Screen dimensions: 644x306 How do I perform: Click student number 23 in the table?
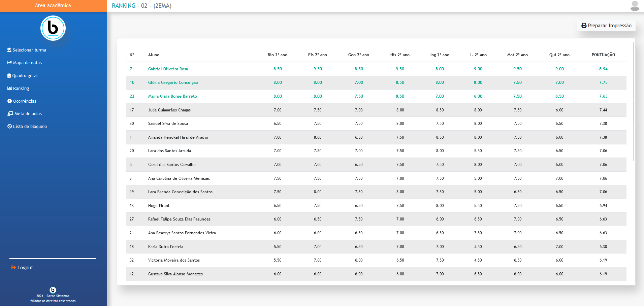[x=132, y=96]
